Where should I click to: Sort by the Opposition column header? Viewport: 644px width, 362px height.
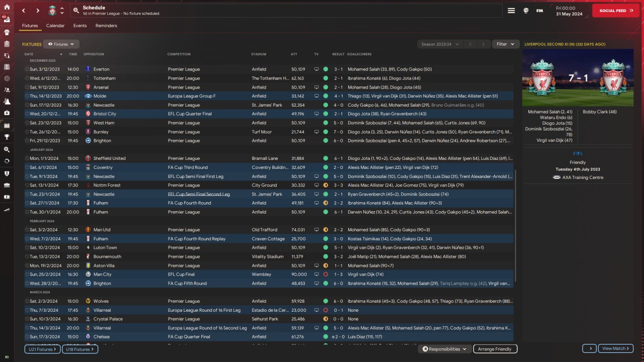pos(94,54)
